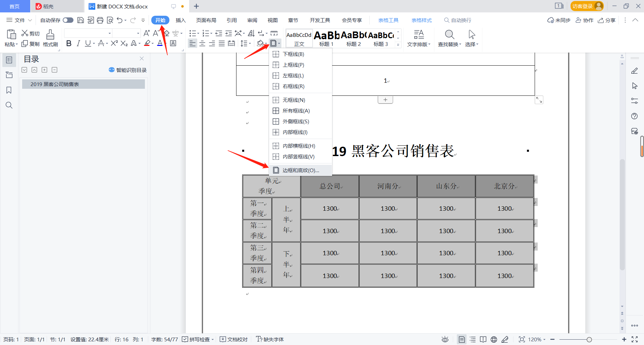Toggle the 自动保存 autosave switch
644x345 pixels.
click(x=68, y=20)
